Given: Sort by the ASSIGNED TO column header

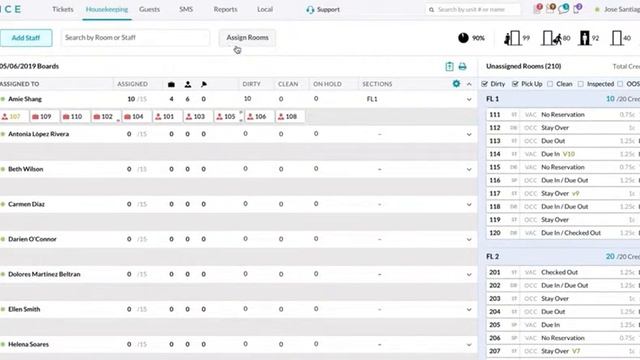Looking at the screenshot, I should coord(20,84).
